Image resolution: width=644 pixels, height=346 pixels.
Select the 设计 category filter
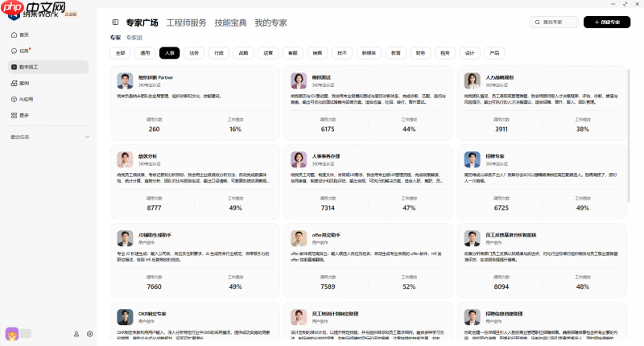click(x=470, y=53)
